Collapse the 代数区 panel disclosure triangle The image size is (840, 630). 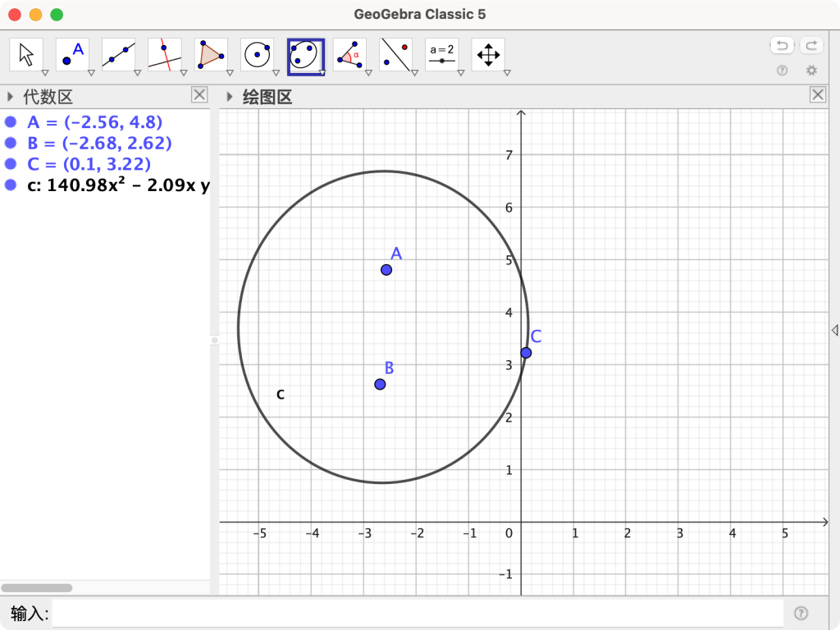8,96
